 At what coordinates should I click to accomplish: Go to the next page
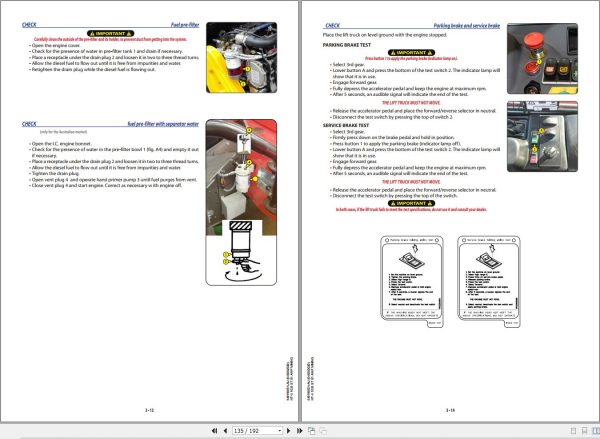289,431
